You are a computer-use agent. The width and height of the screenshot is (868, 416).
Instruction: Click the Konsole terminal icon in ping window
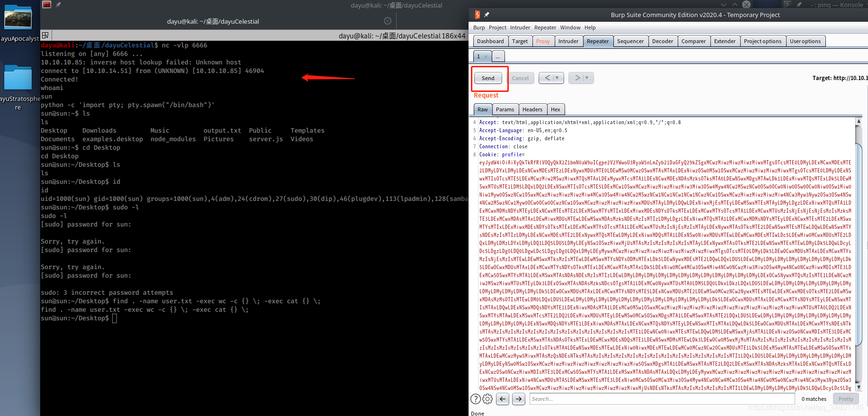787,4
